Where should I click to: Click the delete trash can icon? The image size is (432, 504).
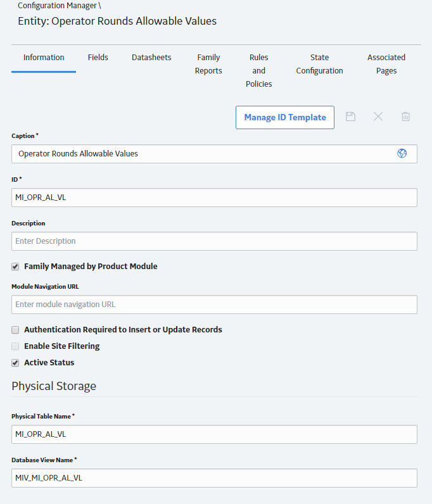coord(405,117)
